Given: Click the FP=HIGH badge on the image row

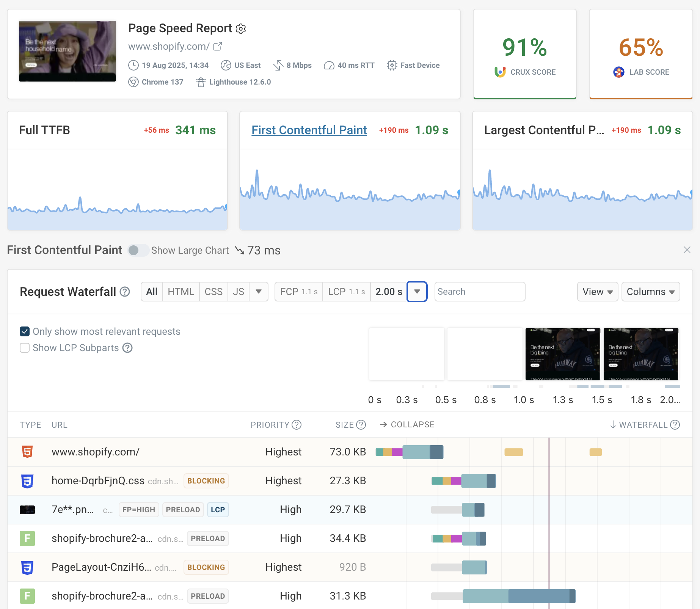Looking at the screenshot, I should [x=139, y=510].
